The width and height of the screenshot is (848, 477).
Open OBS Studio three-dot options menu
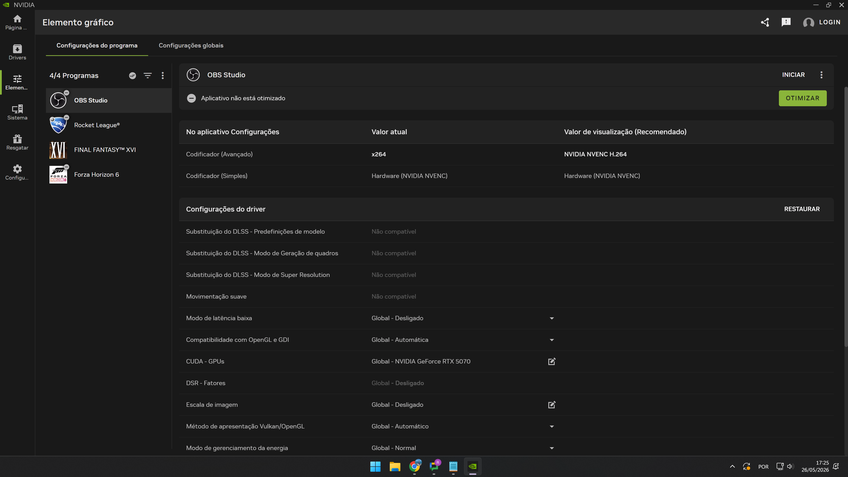[x=822, y=75]
